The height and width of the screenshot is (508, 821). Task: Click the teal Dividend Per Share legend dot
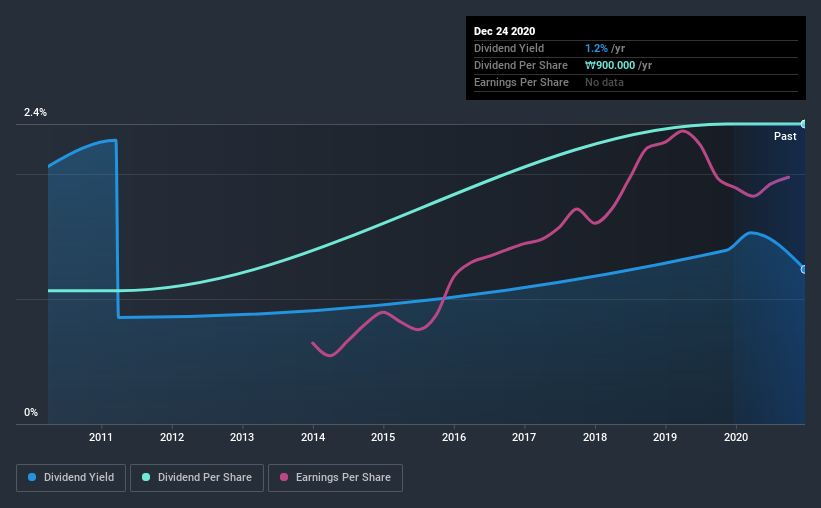[x=146, y=477]
